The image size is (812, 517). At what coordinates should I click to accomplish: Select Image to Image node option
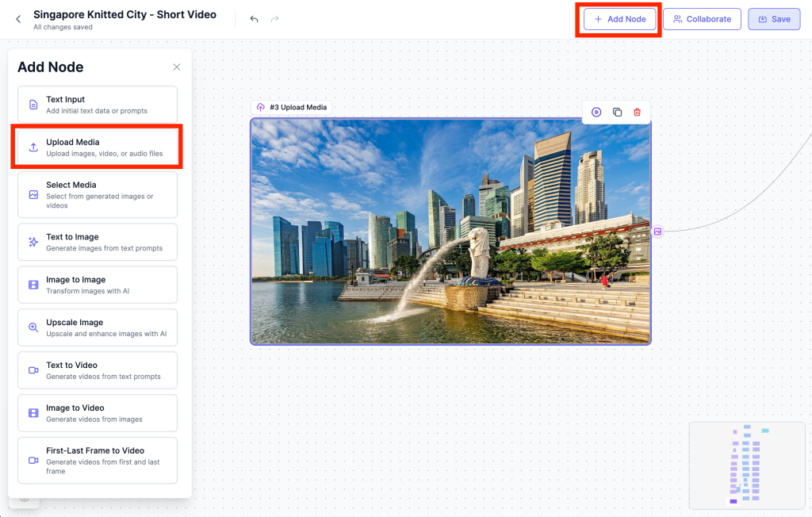98,285
